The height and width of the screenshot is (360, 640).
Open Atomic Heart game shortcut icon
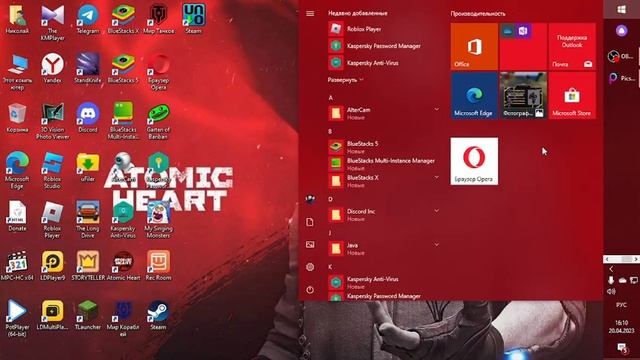123,266
